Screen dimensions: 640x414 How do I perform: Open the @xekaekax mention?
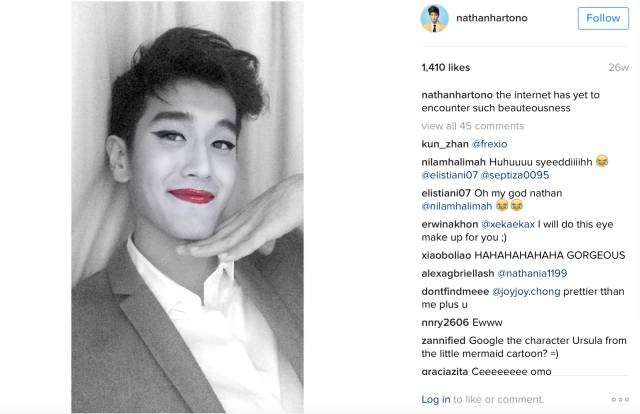click(508, 224)
